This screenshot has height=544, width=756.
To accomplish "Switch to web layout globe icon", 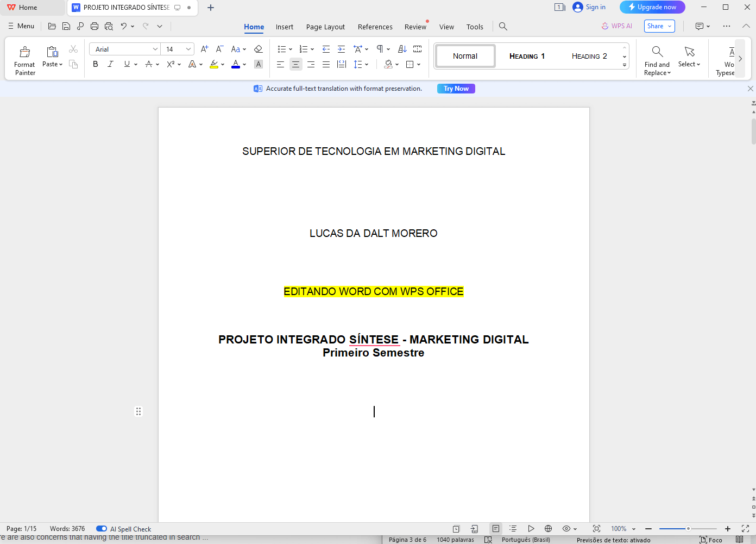I will (549, 528).
